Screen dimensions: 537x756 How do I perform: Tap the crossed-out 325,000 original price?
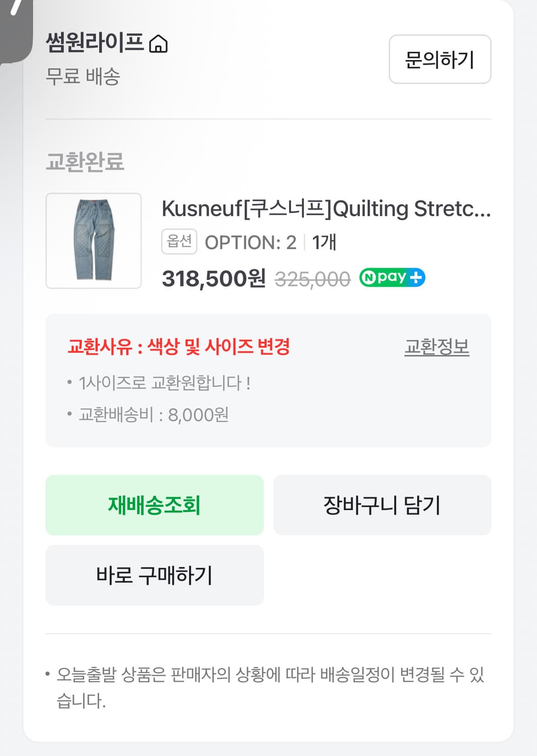tap(312, 279)
